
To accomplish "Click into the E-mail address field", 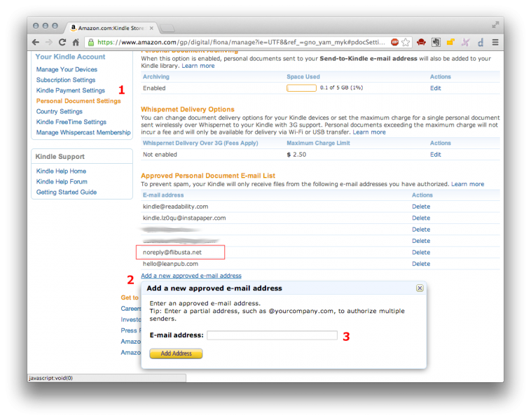I will click(x=272, y=335).
